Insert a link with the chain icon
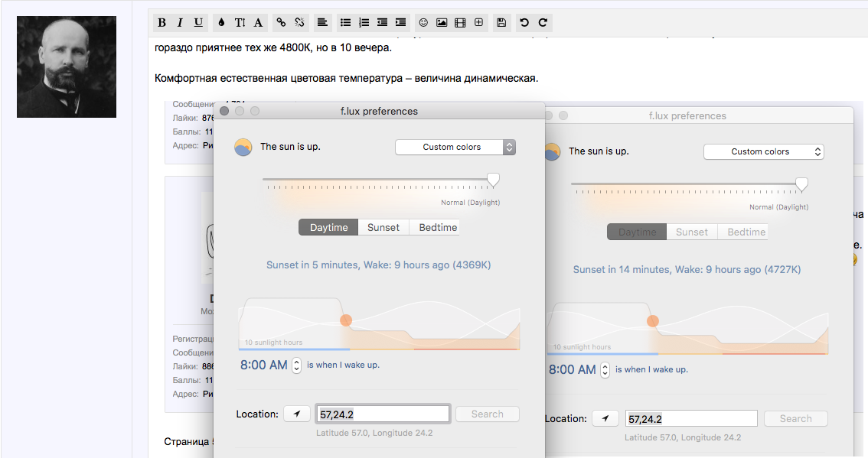The height and width of the screenshot is (458, 868). click(x=281, y=23)
